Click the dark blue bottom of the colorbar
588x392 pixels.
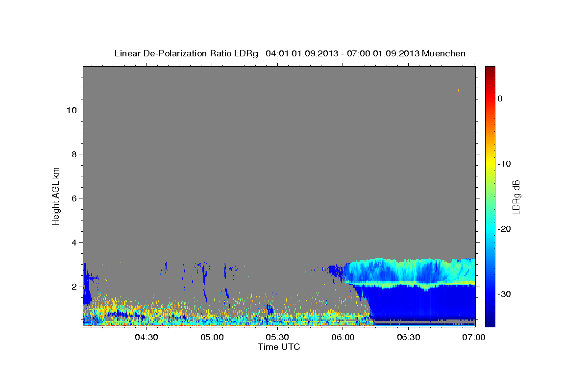coord(490,321)
